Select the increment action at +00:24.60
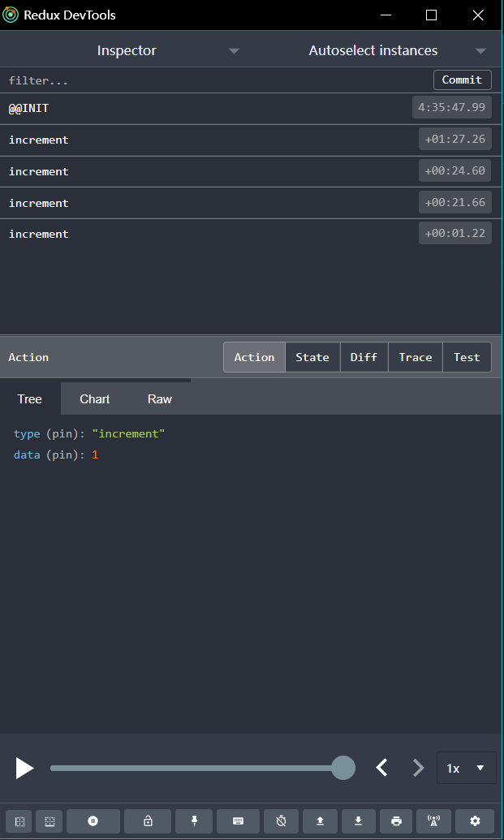This screenshot has width=504, height=840. 251,172
